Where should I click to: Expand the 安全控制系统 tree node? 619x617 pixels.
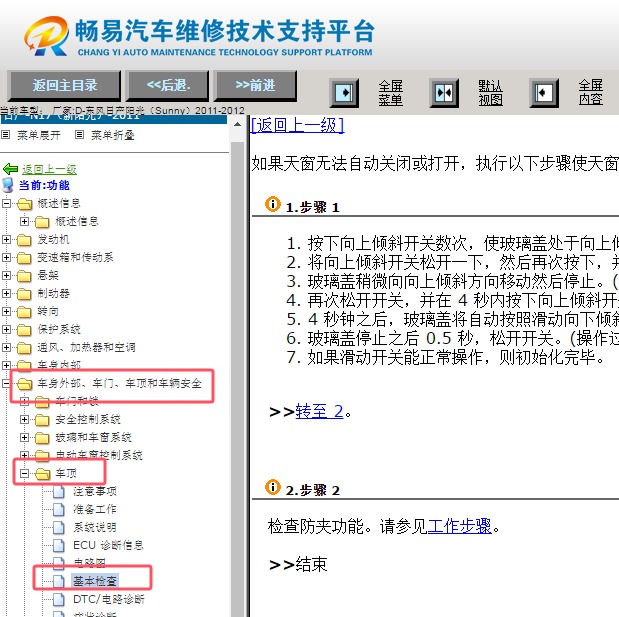point(24,419)
